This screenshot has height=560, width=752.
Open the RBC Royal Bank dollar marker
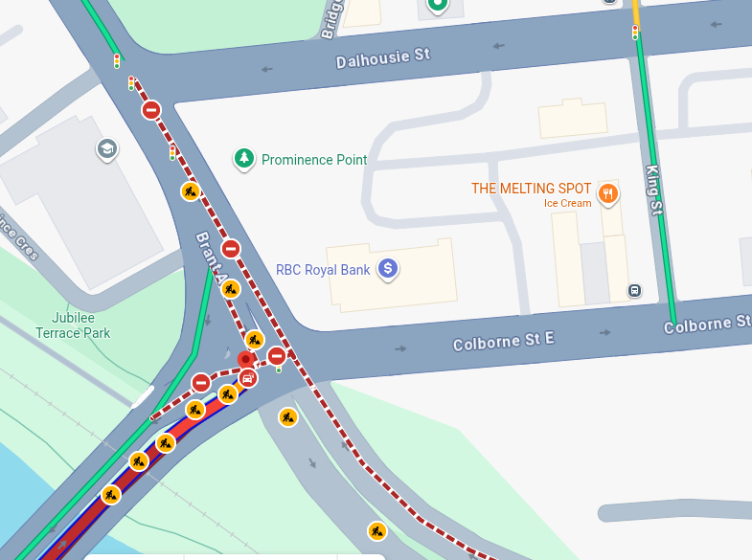[388, 269]
